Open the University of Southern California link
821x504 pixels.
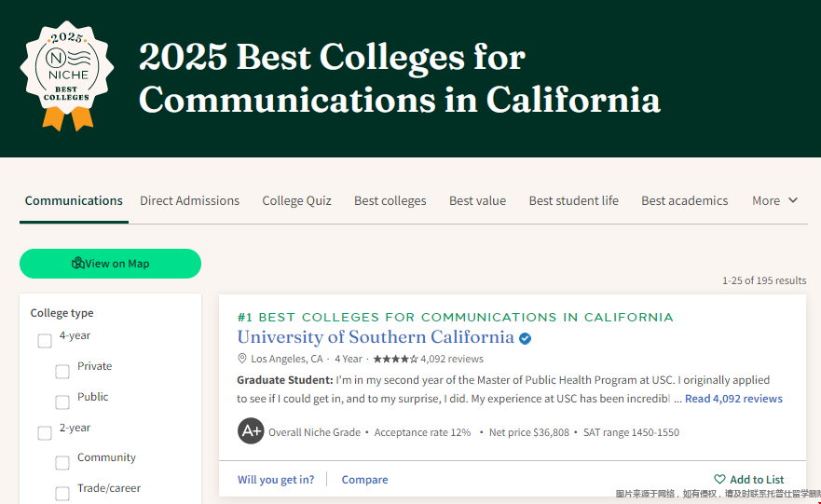pos(376,336)
